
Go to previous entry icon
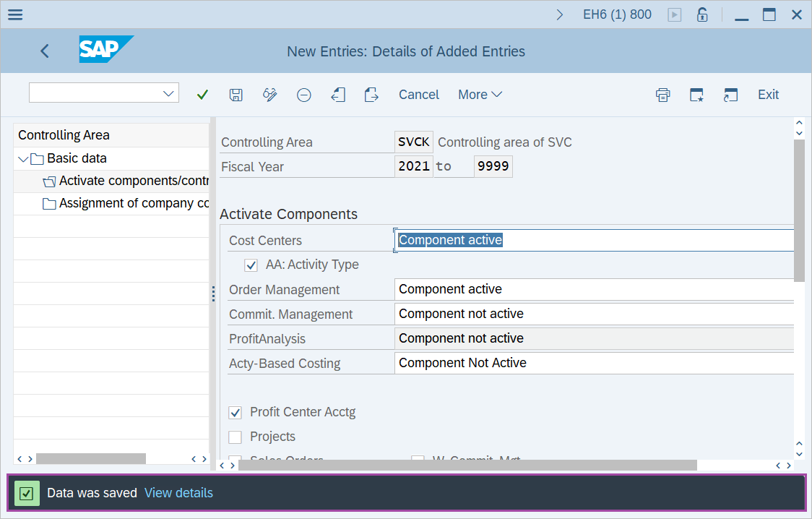[x=337, y=95]
